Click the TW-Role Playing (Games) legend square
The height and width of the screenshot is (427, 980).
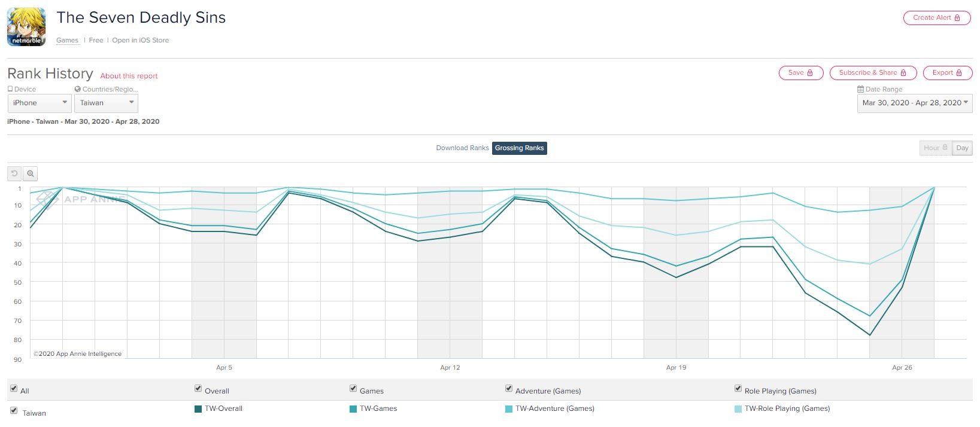(738, 409)
